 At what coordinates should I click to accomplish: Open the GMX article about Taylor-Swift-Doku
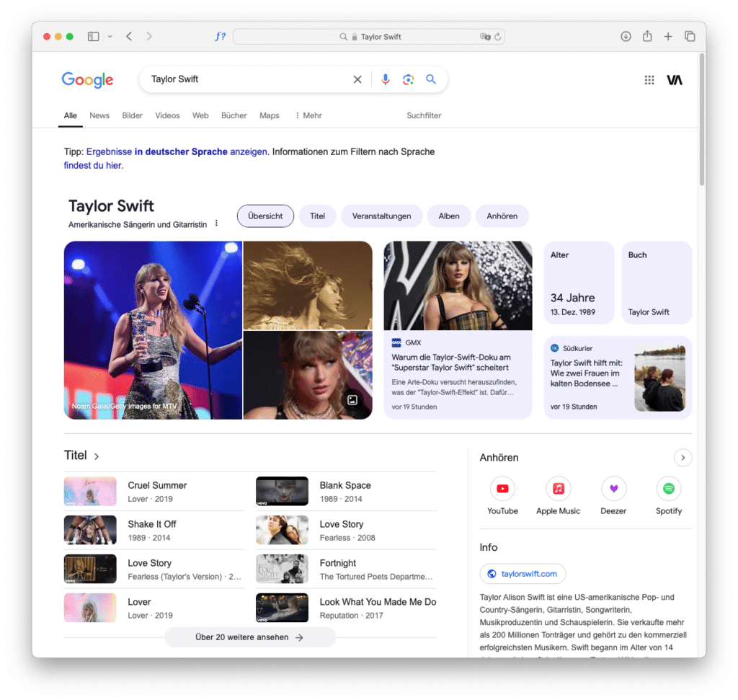[458, 330]
